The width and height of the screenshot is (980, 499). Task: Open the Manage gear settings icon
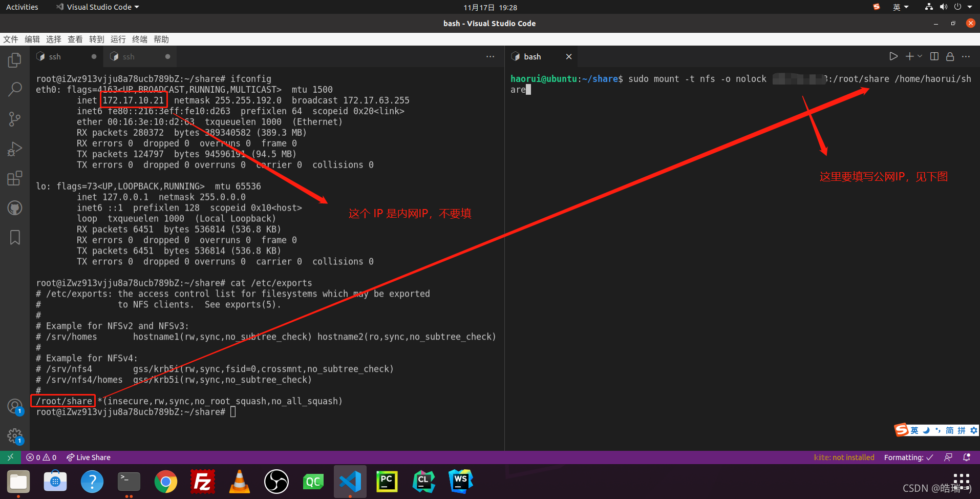click(x=15, y=436)
